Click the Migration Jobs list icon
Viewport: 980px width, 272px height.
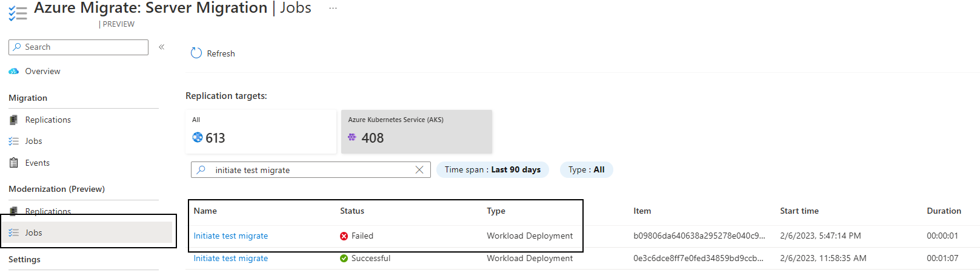tap(13, 141)
